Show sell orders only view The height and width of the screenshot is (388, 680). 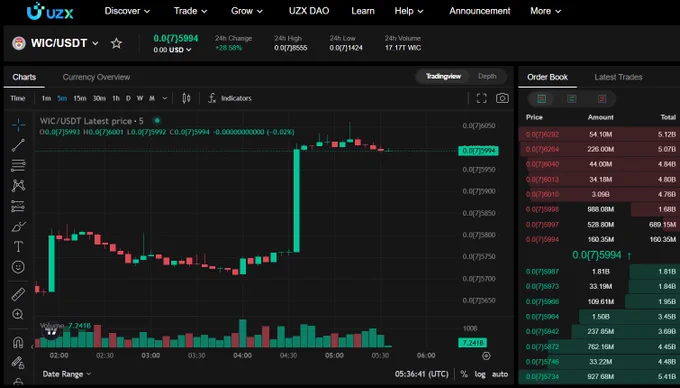tap(602, 99)
